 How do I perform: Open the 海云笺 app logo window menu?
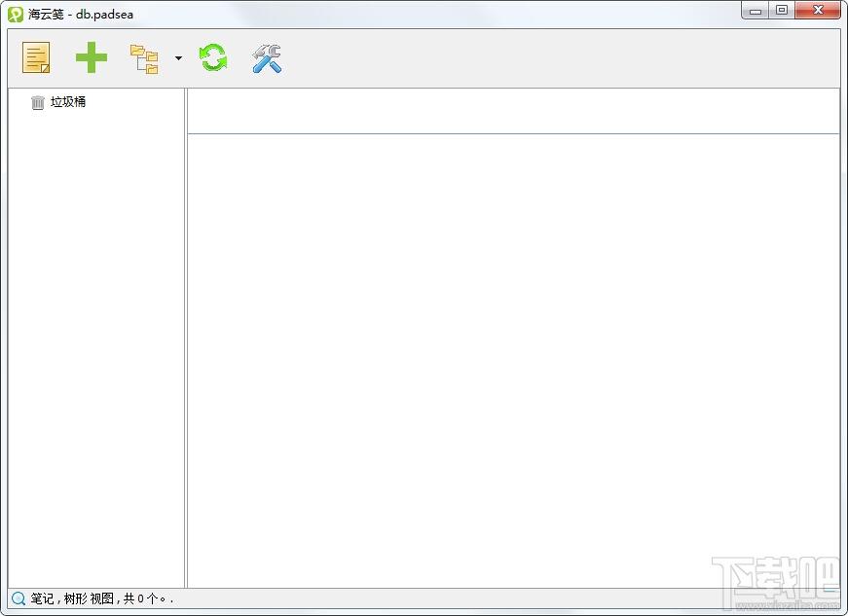pos(16,14)
